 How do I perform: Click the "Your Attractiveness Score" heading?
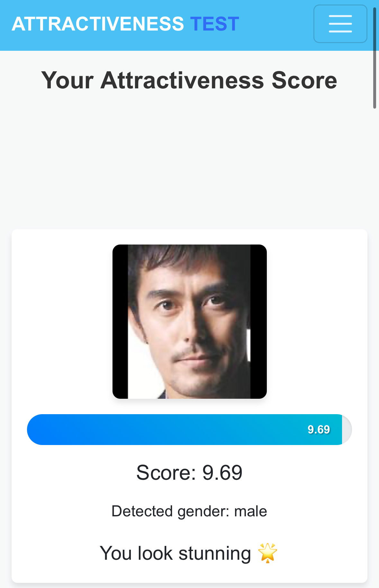point(189,80)
